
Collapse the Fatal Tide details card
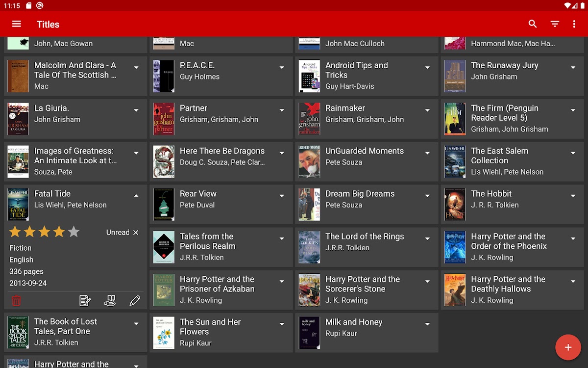[136, 196]
